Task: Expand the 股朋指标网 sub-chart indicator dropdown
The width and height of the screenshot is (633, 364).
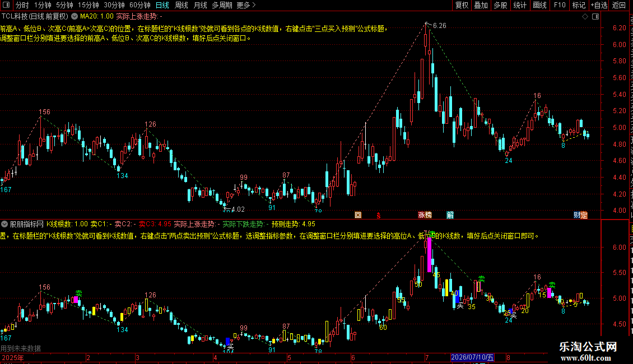Action: (x=4, y=224)
